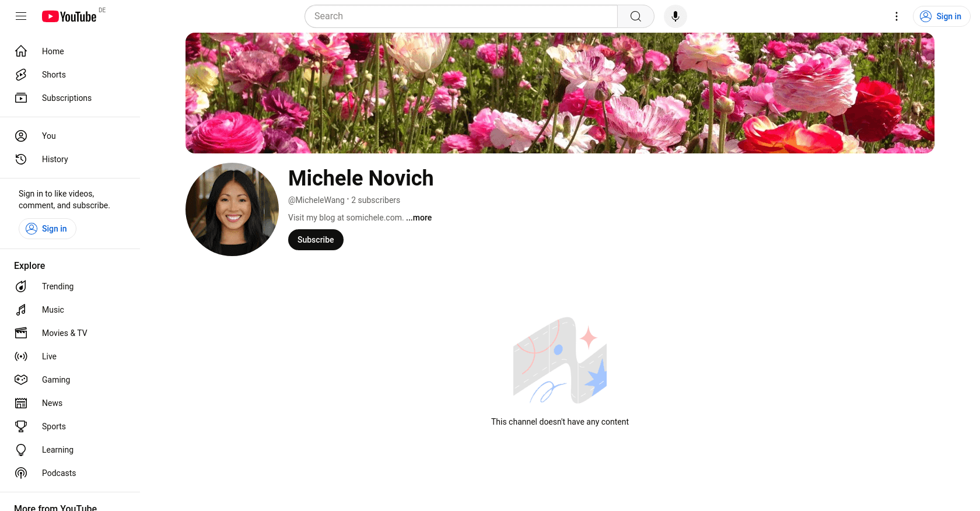Image resolution: width=980 pixels, height=511 pixels.
Task: Select You in the sidebar
Action: tap(49, 136)
